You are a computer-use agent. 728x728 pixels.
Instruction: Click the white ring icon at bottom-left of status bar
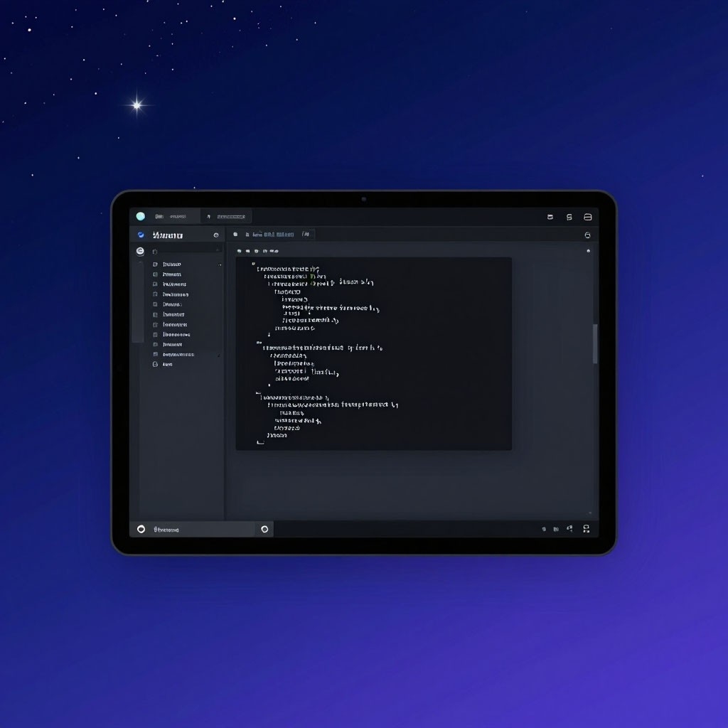point(141,529)
